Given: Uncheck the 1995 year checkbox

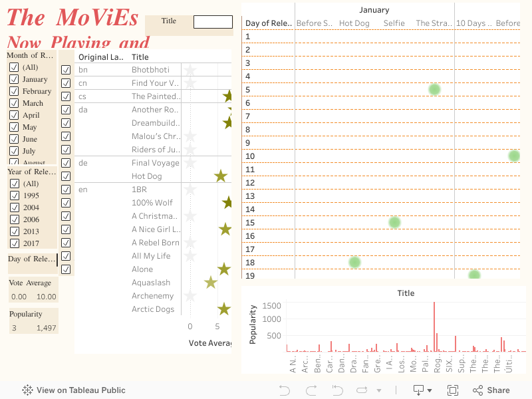Looking at the screenshot, I should click(15, 196).
